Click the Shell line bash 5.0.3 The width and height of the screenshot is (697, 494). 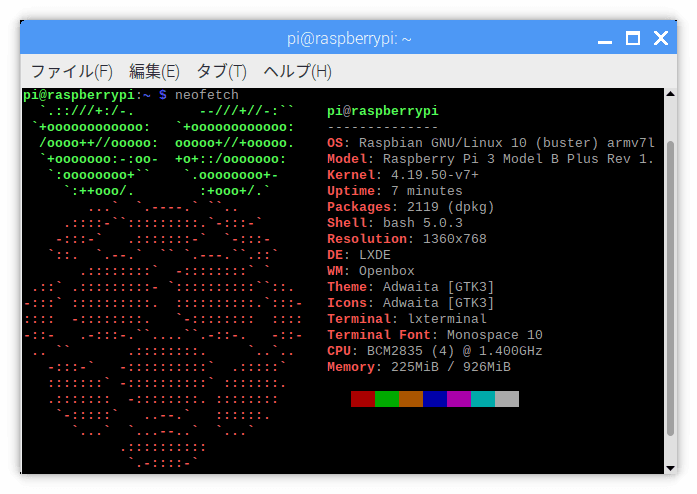[395, 223]
